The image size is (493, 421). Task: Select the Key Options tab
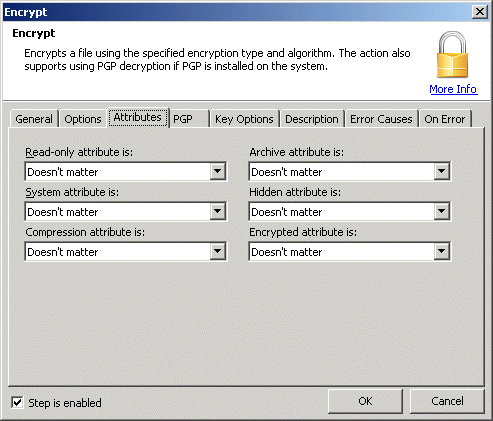(244, 119)
